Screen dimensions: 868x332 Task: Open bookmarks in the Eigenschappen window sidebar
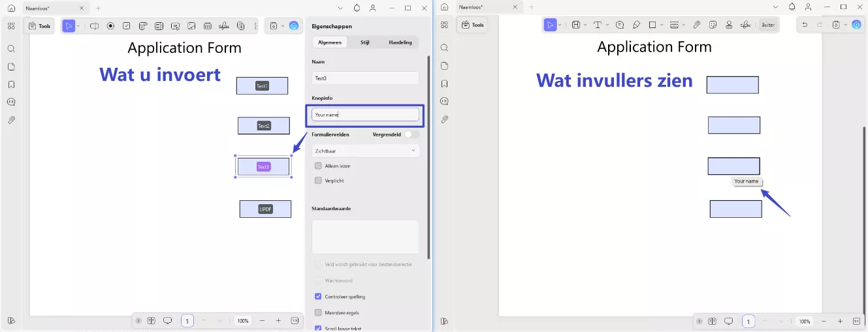point(11,84)
